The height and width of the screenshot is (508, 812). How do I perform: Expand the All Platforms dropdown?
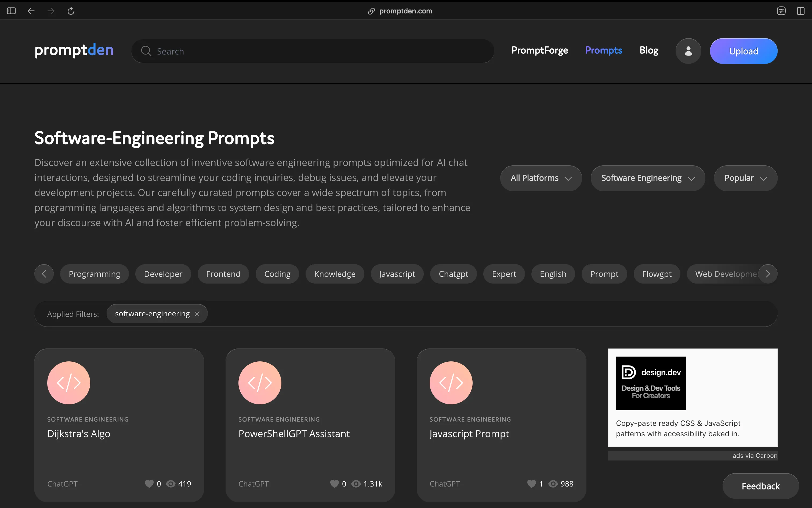[x=541, y=178]
